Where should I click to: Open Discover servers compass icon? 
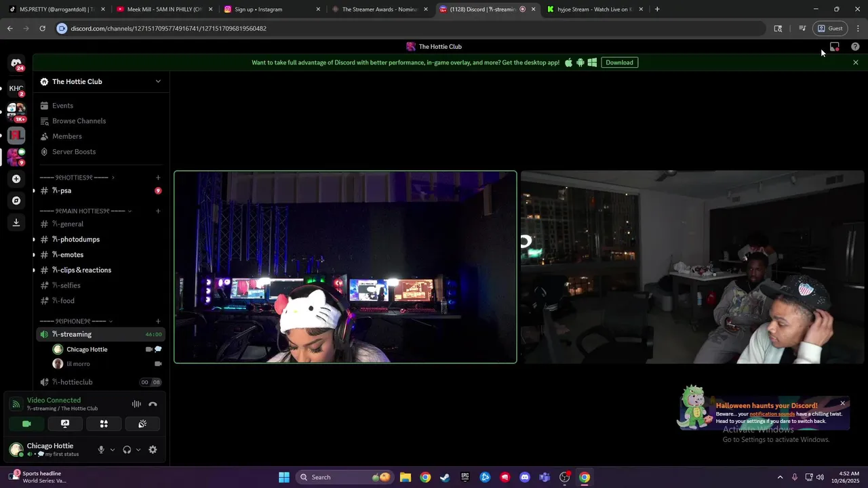(x=16, y=201)
